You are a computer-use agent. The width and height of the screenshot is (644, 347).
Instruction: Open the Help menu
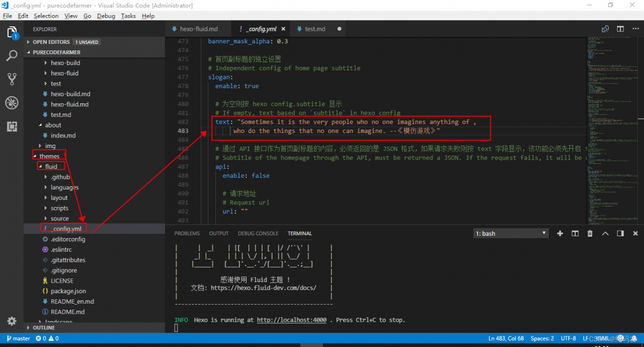[148, 16]
